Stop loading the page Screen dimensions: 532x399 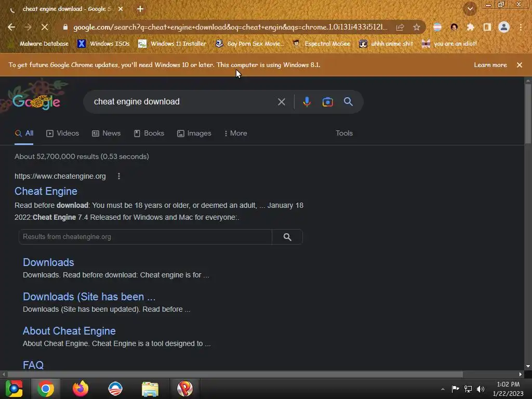45,27
